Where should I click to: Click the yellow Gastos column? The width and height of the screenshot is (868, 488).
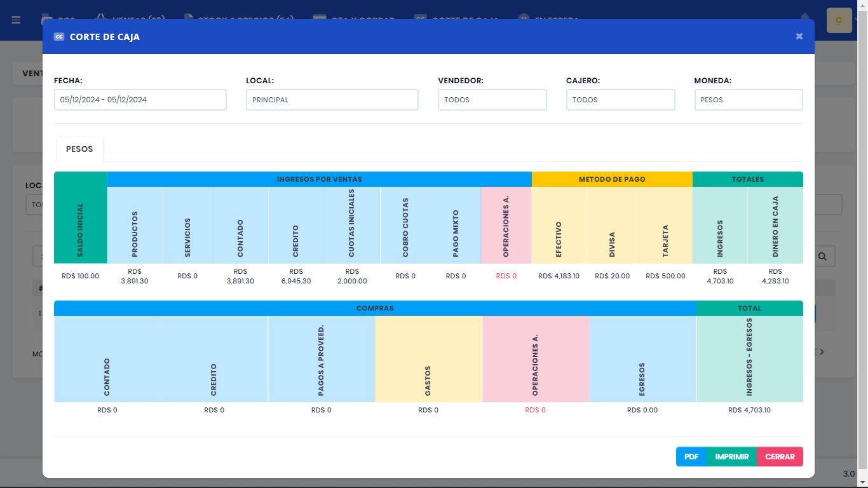pos(429,359)
